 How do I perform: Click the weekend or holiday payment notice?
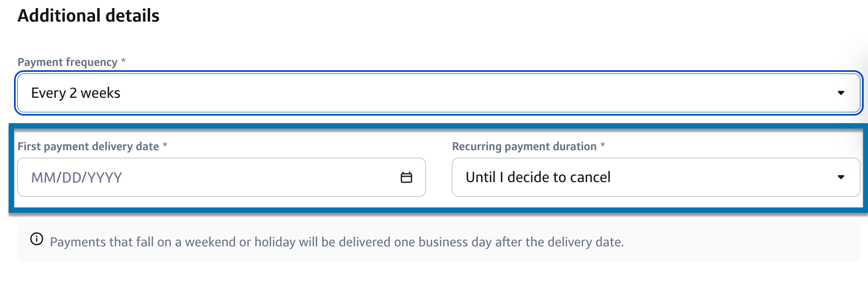pos(337,242)
